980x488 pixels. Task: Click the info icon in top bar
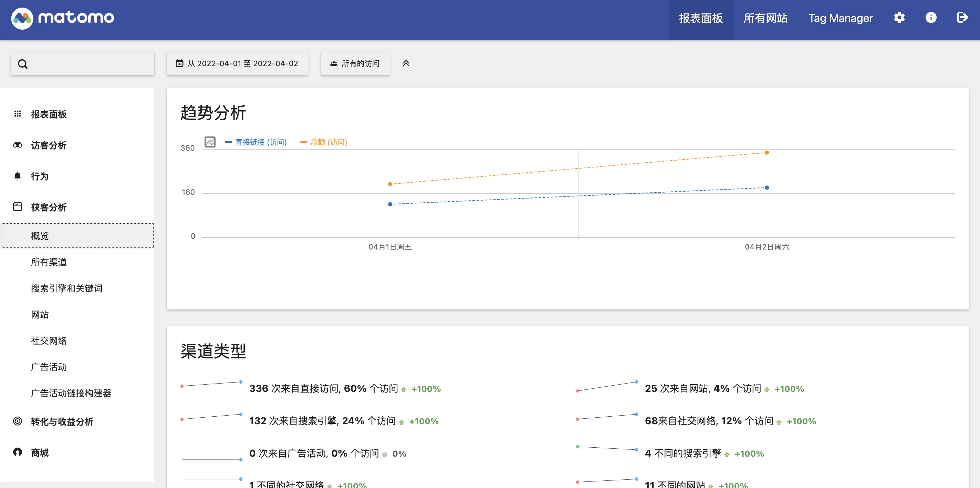point(931,18)
